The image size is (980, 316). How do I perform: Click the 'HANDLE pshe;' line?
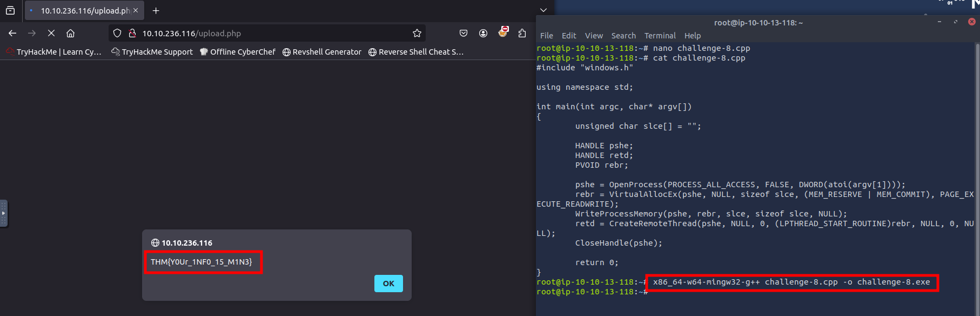(x=604, y=146)
